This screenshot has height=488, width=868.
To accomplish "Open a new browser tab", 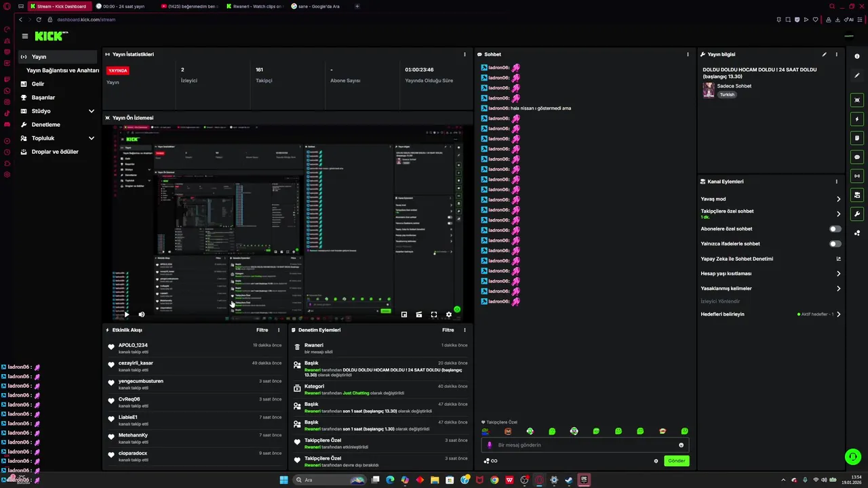I will pos(357,6).
